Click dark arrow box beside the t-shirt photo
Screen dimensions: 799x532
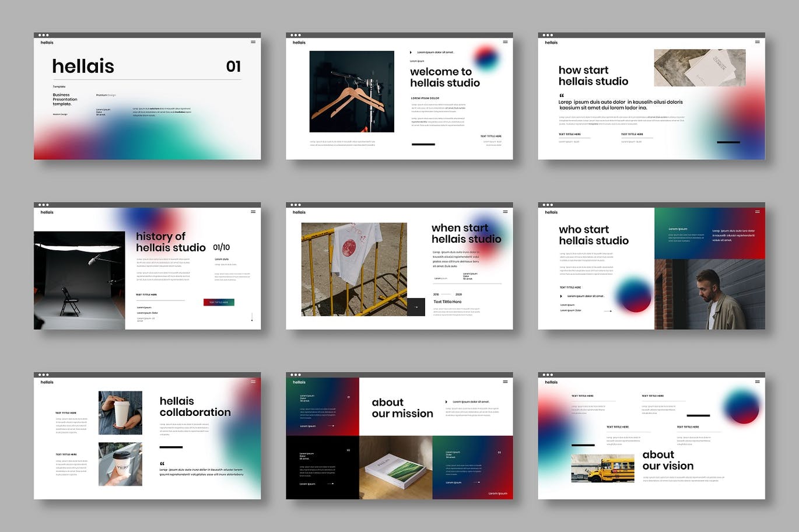click(416, 307)
